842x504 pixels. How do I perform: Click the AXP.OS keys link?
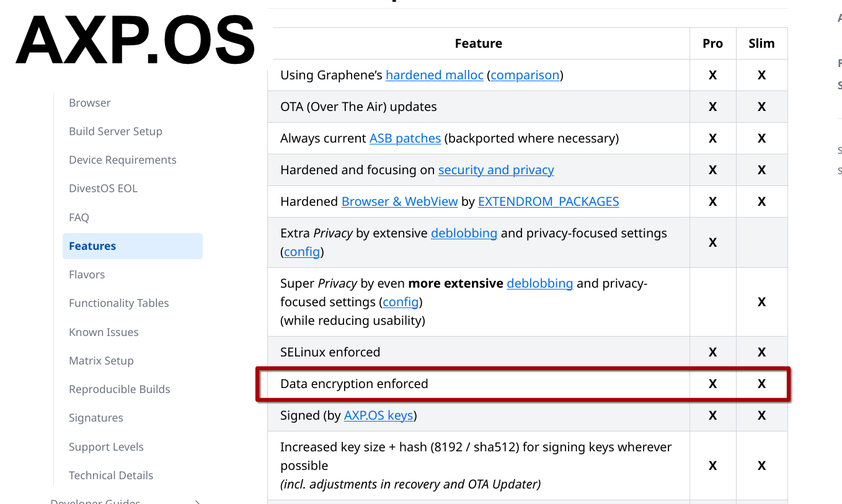pos(378,415)
